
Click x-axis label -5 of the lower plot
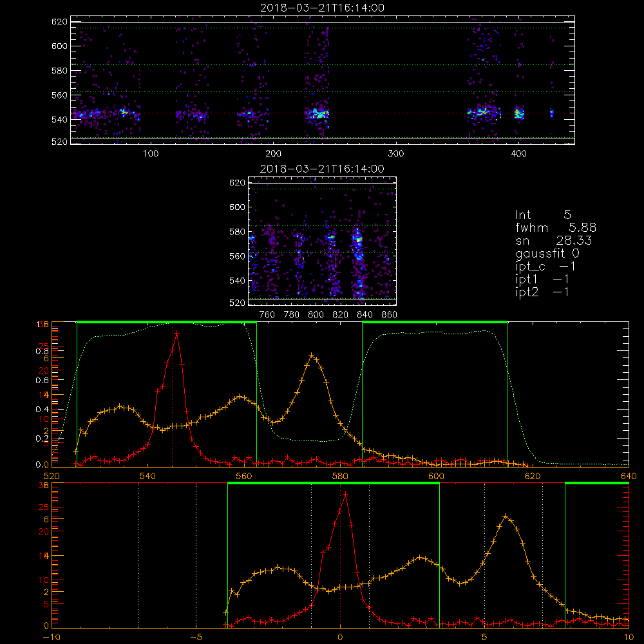click(x=196, y=637)
